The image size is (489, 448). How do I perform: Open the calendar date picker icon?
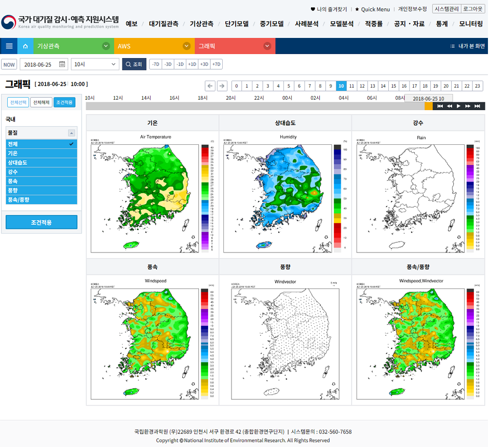(x=62, y=64)
